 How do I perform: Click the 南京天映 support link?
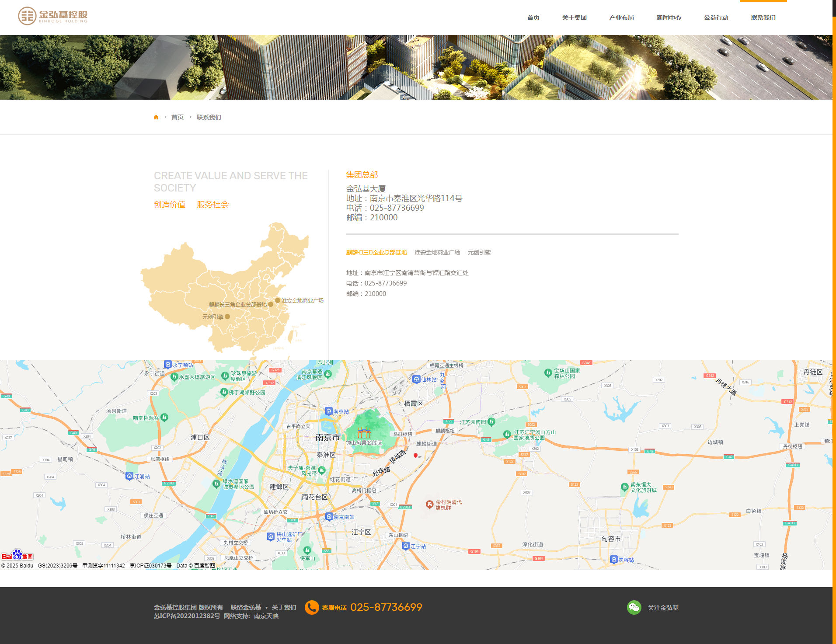(267, 616)
